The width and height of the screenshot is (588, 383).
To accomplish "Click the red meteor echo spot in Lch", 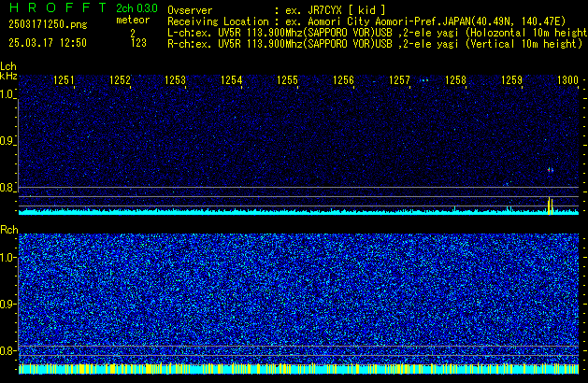I will (x=551, y=170).
